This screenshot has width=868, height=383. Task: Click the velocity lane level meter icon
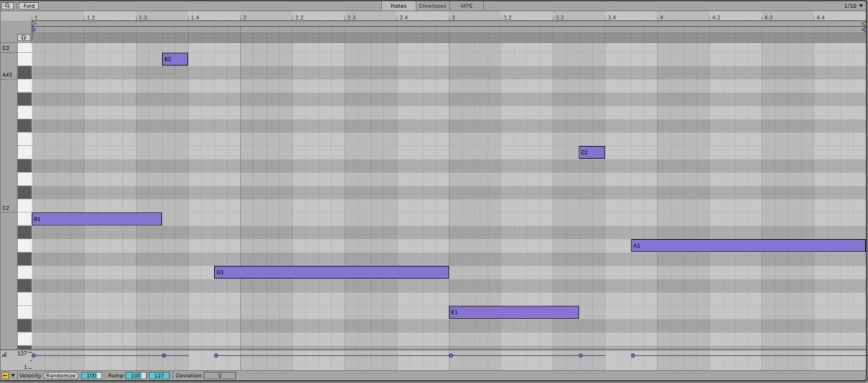[5, 354]
